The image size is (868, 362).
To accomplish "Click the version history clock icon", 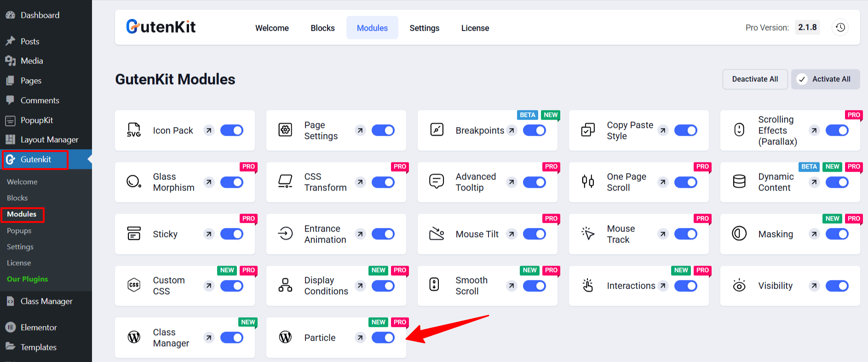I will (x=840, y=28).
